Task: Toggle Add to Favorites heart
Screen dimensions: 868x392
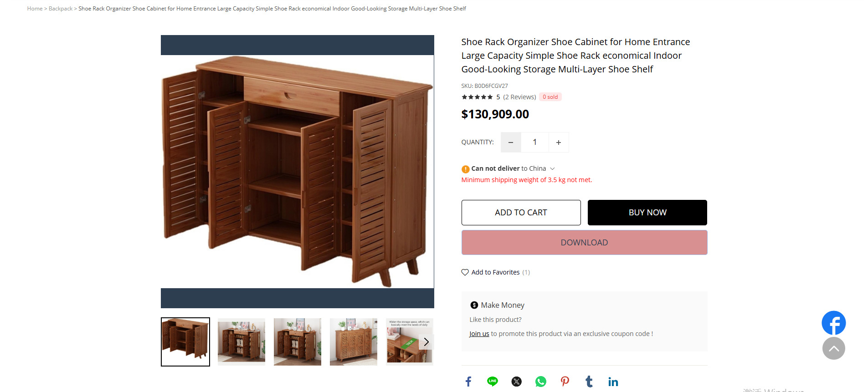Action: click(x=465, y=272)
